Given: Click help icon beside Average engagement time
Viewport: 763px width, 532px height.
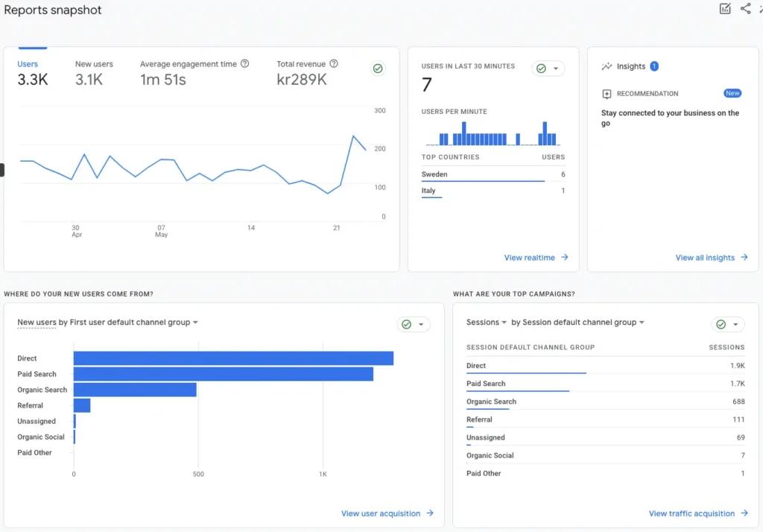Looking at the screenshot, I should 244,63.
